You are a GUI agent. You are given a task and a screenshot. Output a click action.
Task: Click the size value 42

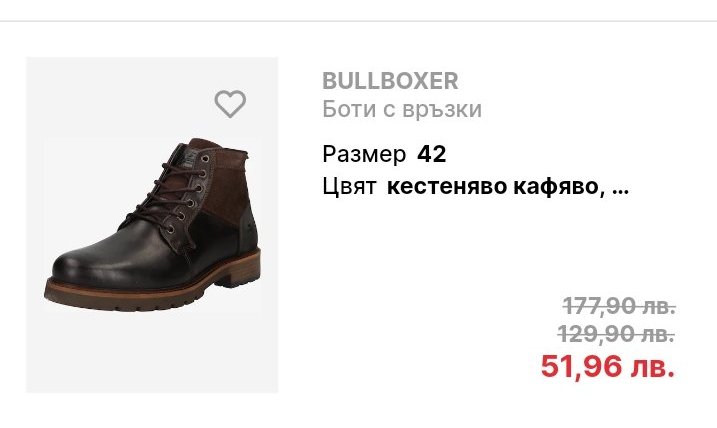point(431,154)
